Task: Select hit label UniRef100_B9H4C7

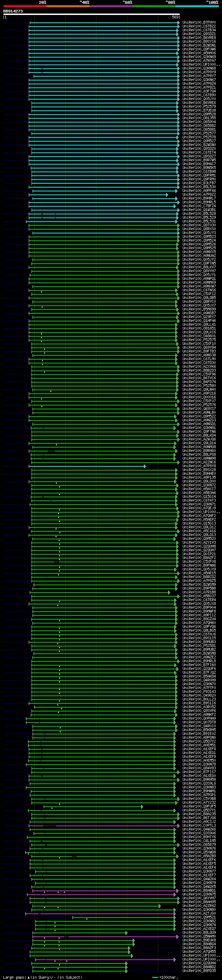Action: click(199, 164)
